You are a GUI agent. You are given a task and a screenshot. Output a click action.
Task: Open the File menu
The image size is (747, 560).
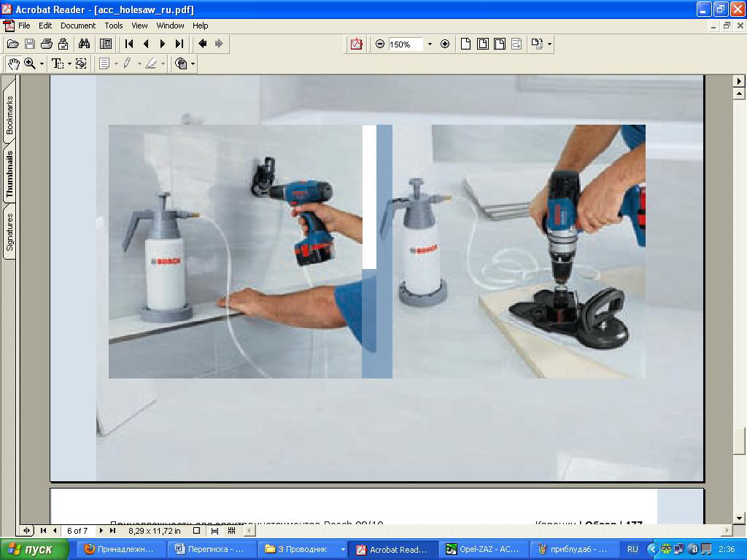point(24,26)
